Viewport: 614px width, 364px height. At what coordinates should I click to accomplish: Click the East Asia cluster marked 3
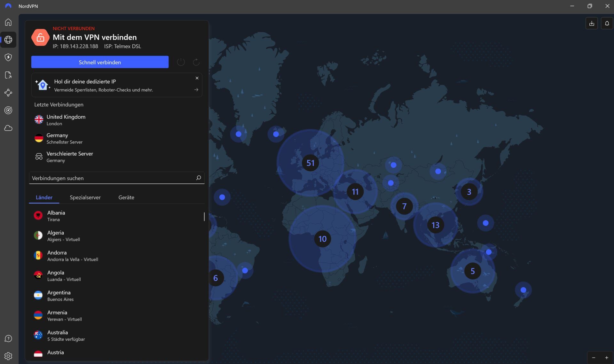coord(469,192)
